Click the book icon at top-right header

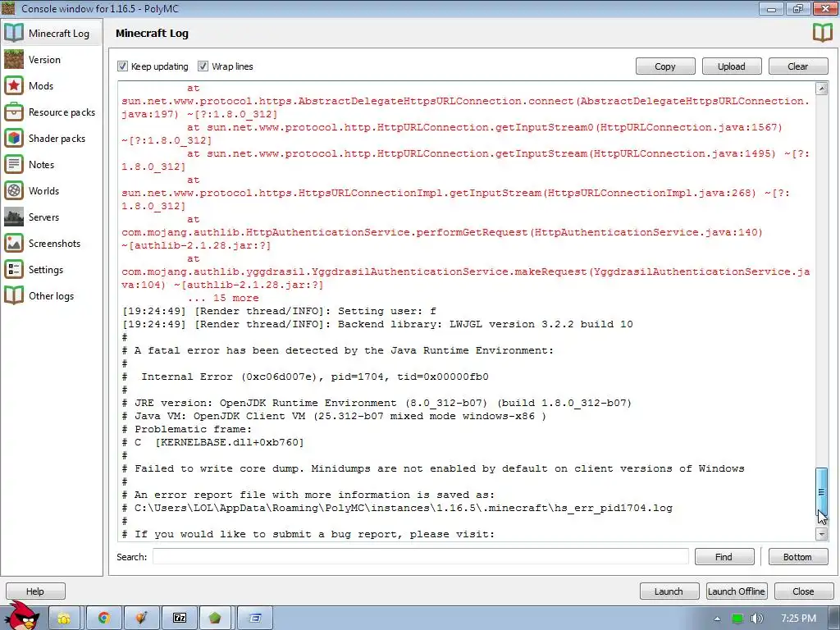point(822,33)
